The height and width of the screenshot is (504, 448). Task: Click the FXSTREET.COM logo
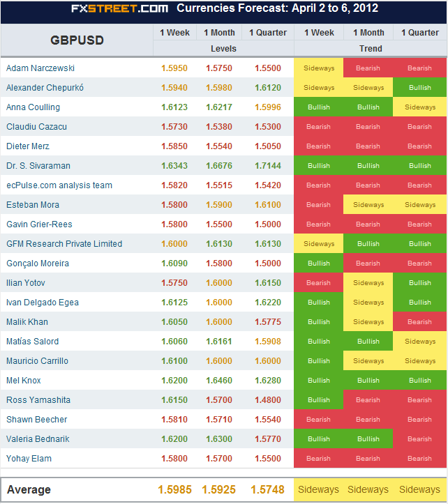[x=119, y=8]
